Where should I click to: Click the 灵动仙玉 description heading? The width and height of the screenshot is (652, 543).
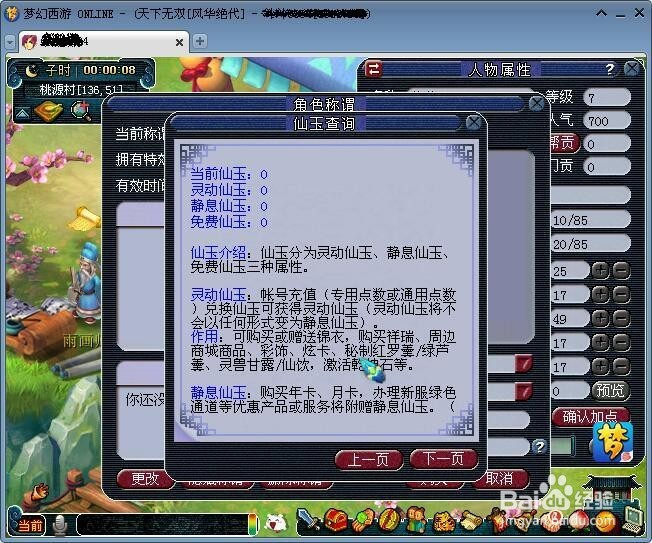[219, 295]
